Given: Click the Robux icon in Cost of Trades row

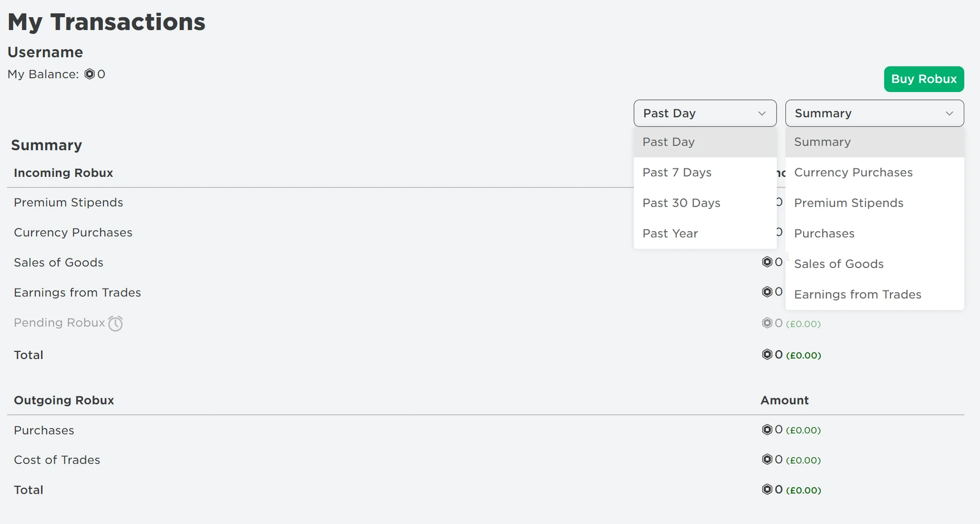Looking at the screenshot, I should [x=767, y=459].
